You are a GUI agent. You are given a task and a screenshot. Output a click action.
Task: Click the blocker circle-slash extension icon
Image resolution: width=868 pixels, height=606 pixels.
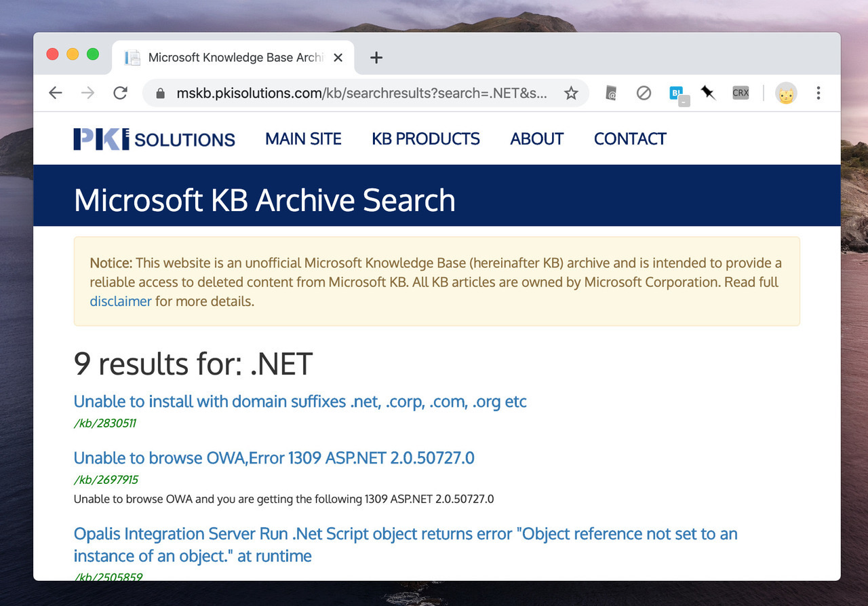[644, 93]
